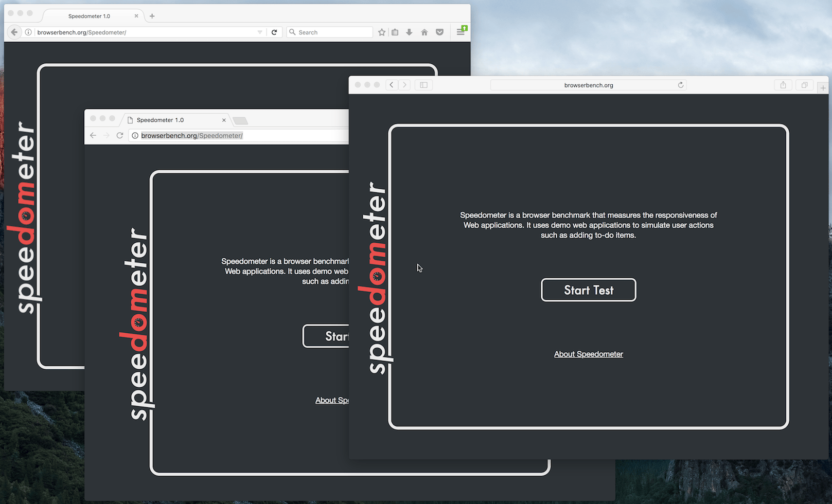The width and height of the screenshot is (832, 504).
Task: Click Safari back navigation arrow
Action: coord(392,85)
